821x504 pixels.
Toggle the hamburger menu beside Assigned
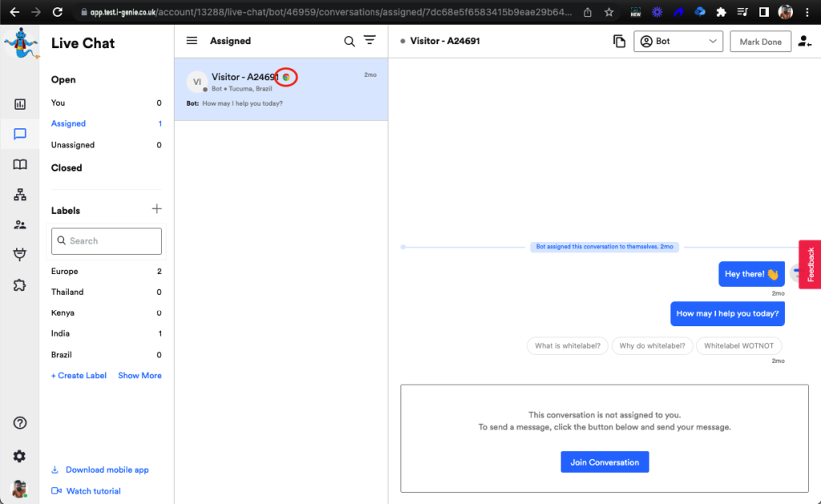point(192,41)
